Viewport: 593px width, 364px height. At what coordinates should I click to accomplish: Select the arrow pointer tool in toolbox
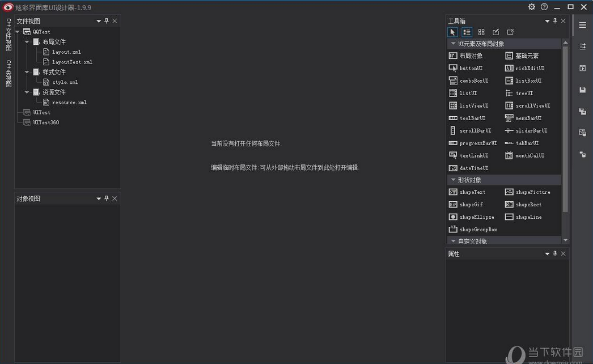(452, 32)
